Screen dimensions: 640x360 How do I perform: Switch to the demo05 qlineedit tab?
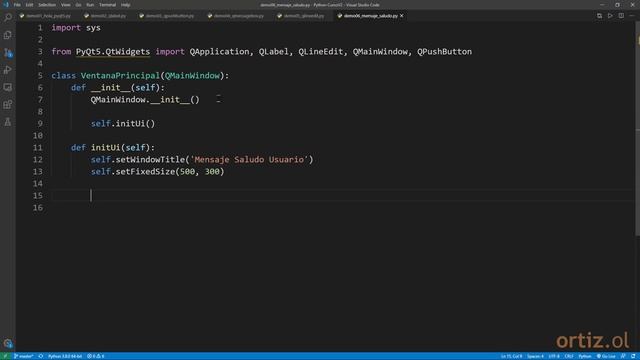pos(302,16)
